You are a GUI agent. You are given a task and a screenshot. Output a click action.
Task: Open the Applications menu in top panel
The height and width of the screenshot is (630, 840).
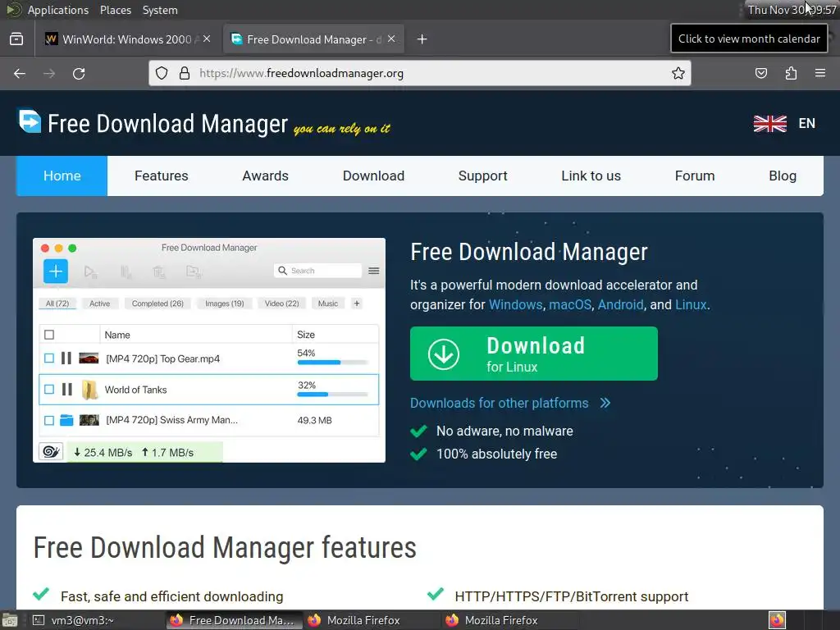58,10
